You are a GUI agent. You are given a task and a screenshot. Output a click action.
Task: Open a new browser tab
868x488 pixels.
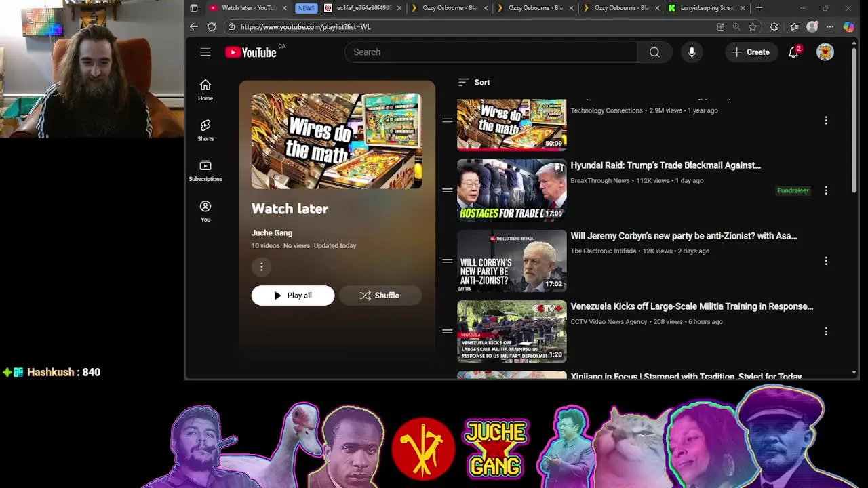[x=759, y=8]
